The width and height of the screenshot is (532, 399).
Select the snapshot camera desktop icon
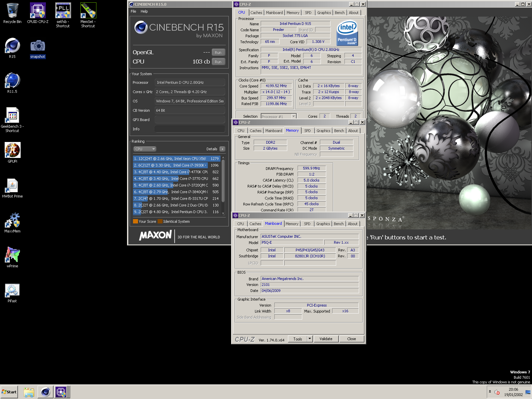pyautogui.click(x=38, y=48)
